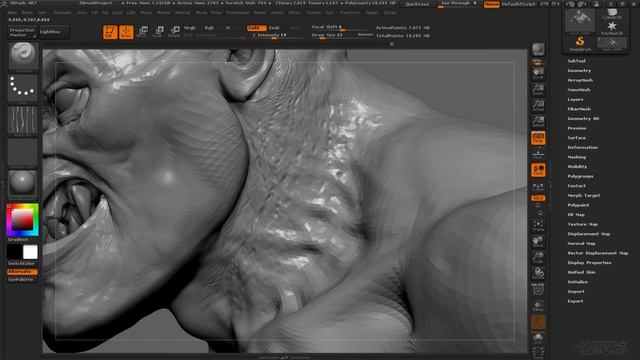Open the Brush menu
The height and width of the screenshot is (360, 640).
[x=27, y=13]
